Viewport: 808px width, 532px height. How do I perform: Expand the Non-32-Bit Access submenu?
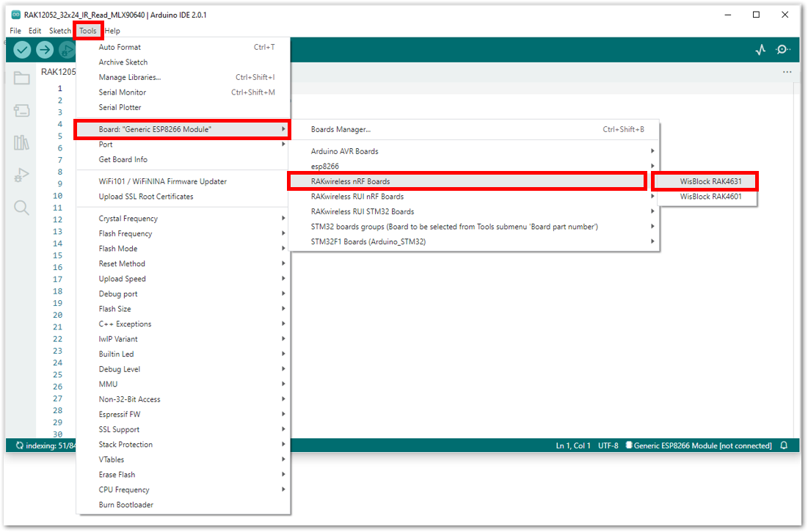click(x=183, y=399)
